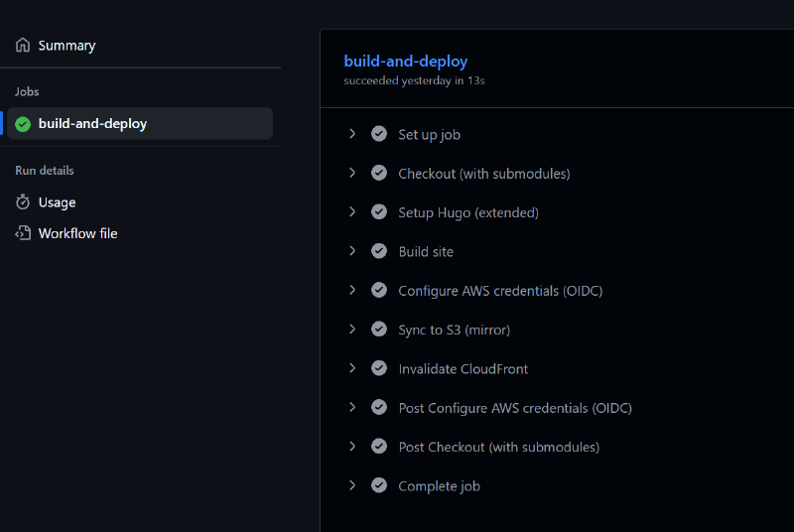Click the Summary home icon
This screenshot has width=794, height=532.
[x=23, y=46]
